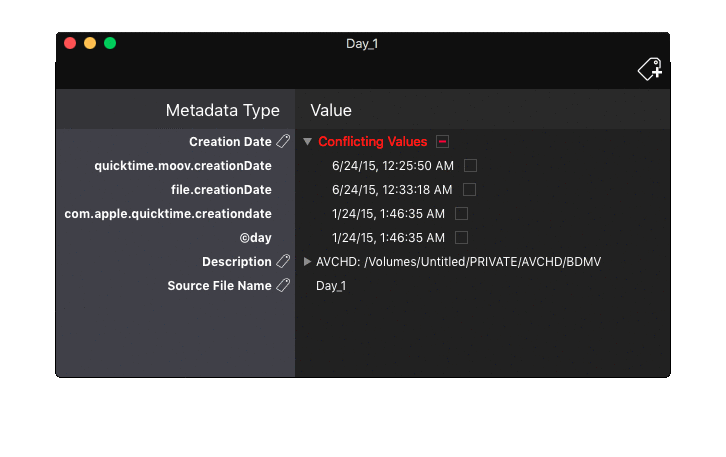Click the green zoom window button
Viewport: 726px width, 457px height.
110,43
